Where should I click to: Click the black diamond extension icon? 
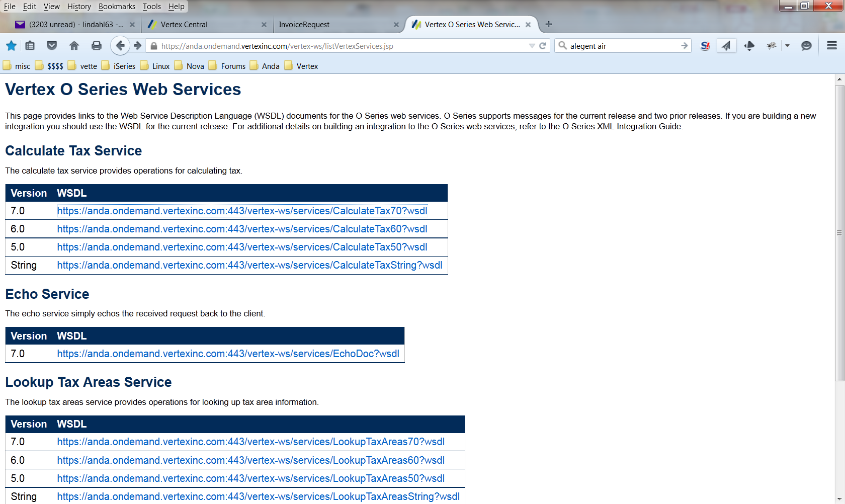click(749, 46)
